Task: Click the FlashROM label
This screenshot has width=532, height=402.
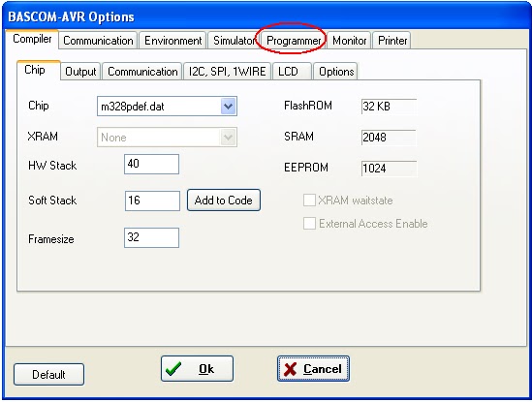Action: [308, 106]
